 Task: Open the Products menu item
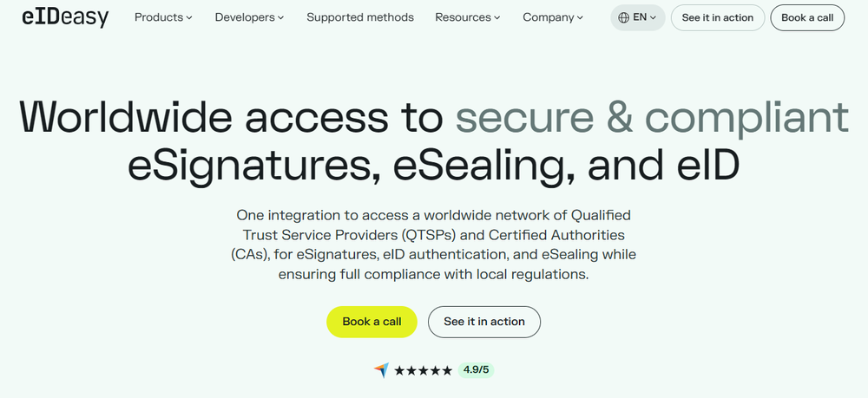click(x=163, y=17)
